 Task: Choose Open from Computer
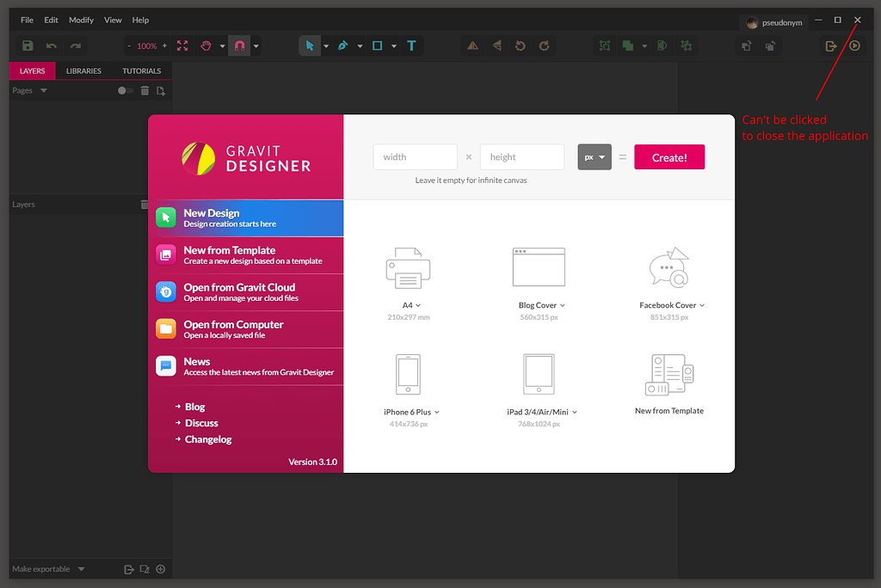click(x=246, y=329)
